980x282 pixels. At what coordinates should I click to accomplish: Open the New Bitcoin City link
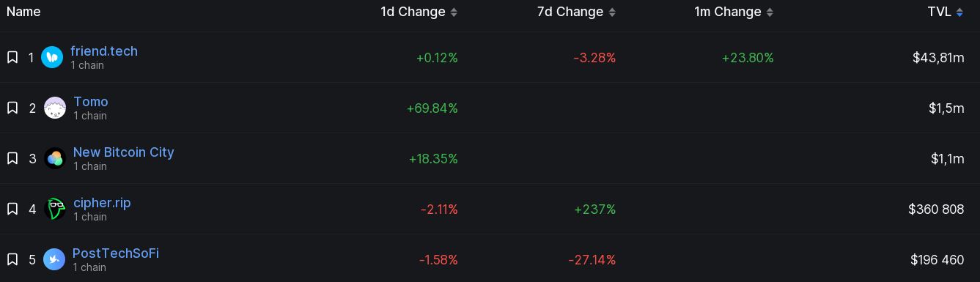[x=124, y=152]
